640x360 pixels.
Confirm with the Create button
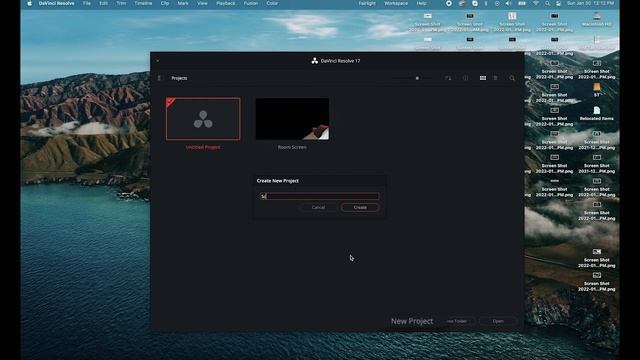tap(360, 207)
